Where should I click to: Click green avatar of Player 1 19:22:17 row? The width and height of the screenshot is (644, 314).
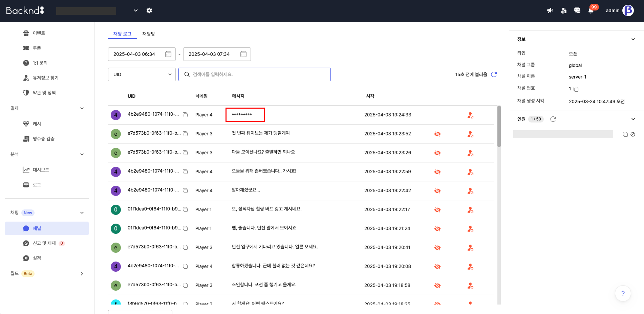tap(116, 210)
